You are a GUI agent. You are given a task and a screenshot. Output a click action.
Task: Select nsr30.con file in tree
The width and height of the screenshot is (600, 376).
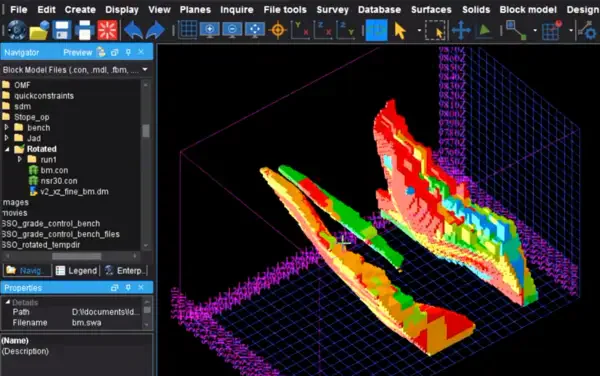tap(59, 181)
